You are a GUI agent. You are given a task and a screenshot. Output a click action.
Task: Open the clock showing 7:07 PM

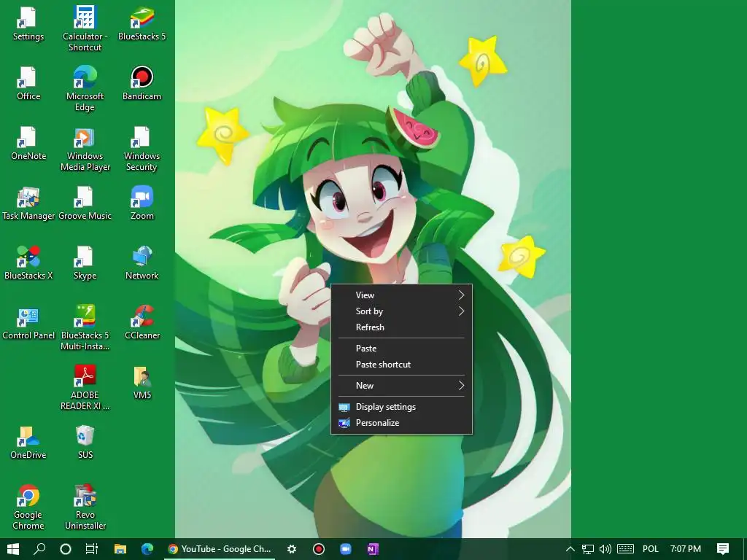click(x=685, y=549)
